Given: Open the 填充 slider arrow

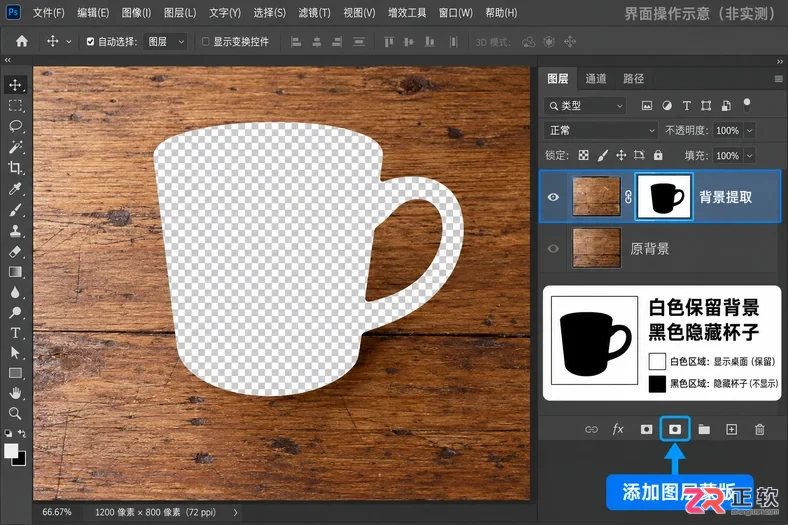Looking at the screenshot, I should 749,156.
